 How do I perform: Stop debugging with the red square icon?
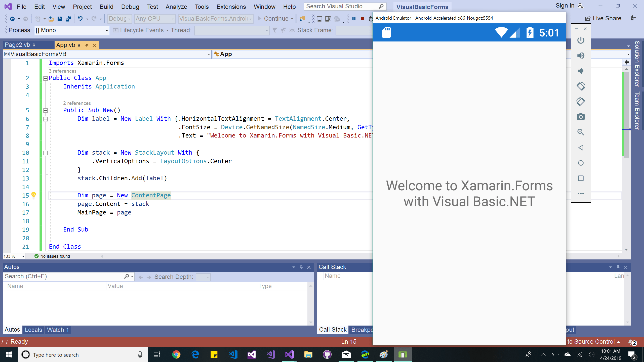click(x=362, y=18)
